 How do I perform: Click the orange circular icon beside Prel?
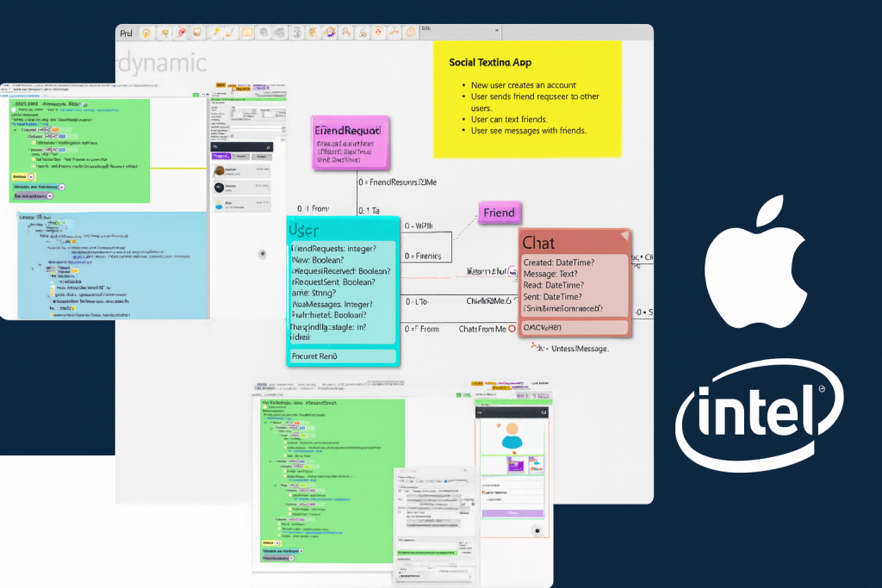tap(146, 33)
